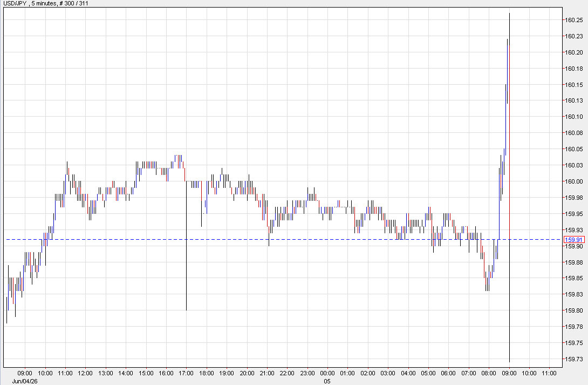Viewport: 588px width, 385px height.
Task: Click the 159.78 price axis label
Action: pyautogui.click(x=574, y=327)
